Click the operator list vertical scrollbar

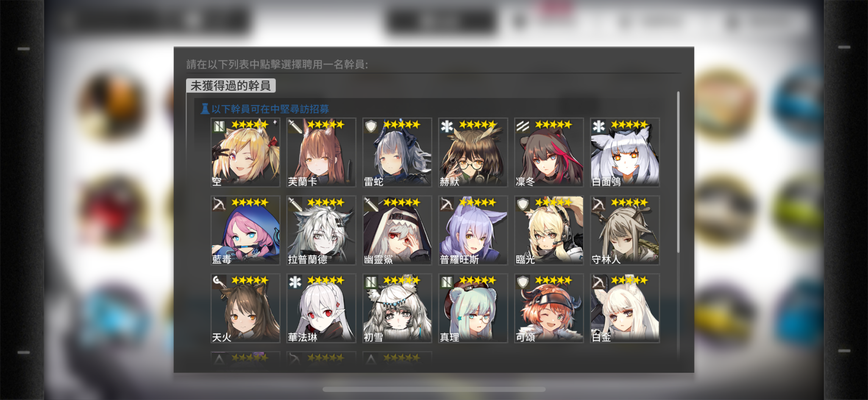pyautogui.click(x=678, y=172)
